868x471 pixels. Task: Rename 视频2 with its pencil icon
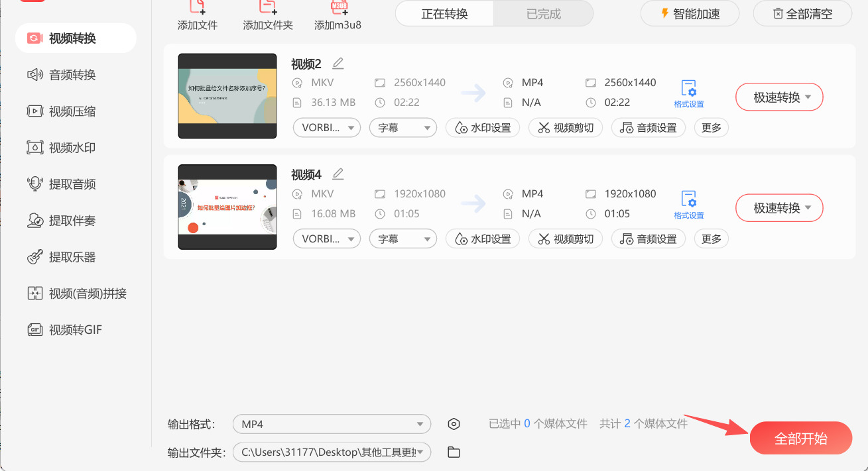(x=338, y=64)
